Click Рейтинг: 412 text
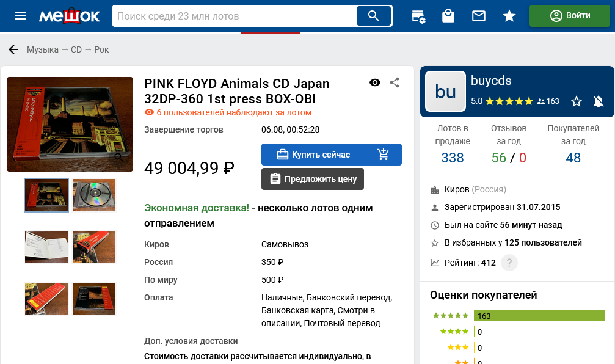 (470, 263)
